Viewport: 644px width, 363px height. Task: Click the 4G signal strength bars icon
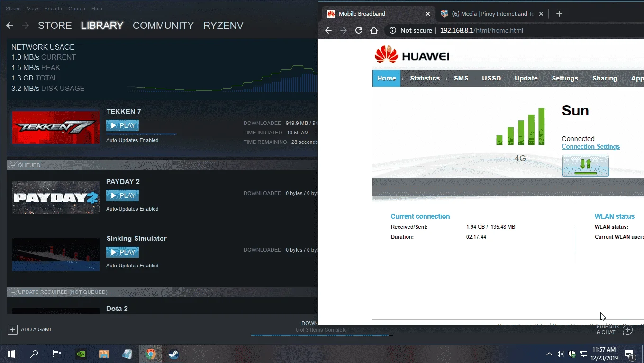coord(520,126)
